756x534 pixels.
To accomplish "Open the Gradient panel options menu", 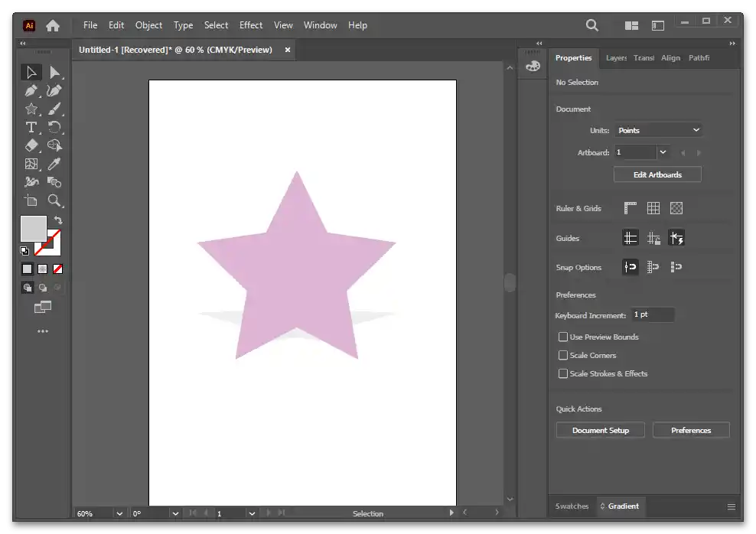I will 732,506.
